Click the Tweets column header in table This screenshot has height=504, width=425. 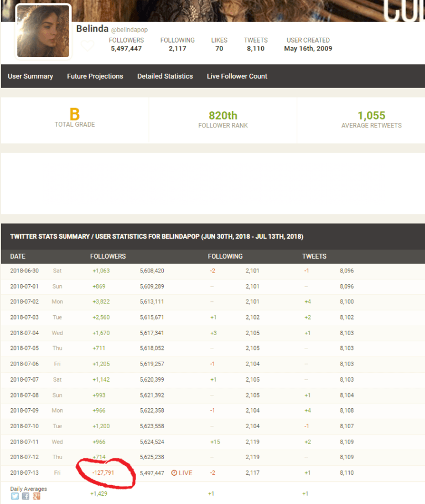[x=314, y=256]
